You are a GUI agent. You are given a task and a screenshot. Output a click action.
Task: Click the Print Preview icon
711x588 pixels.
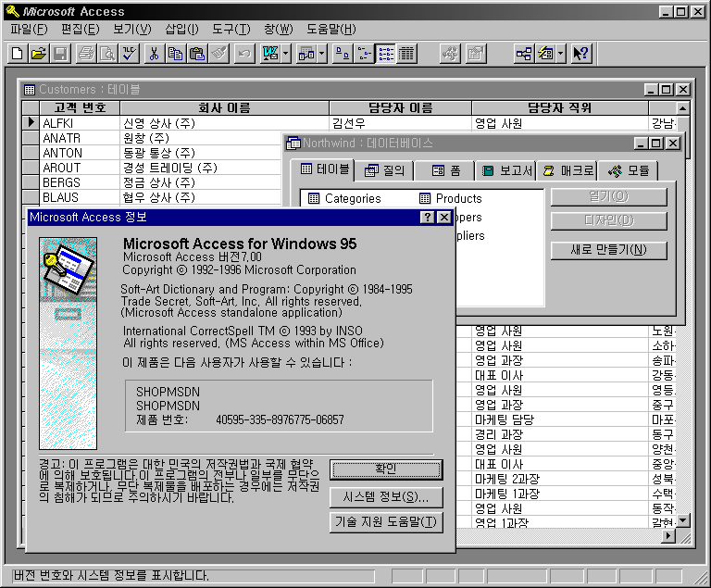coord(107,54)
